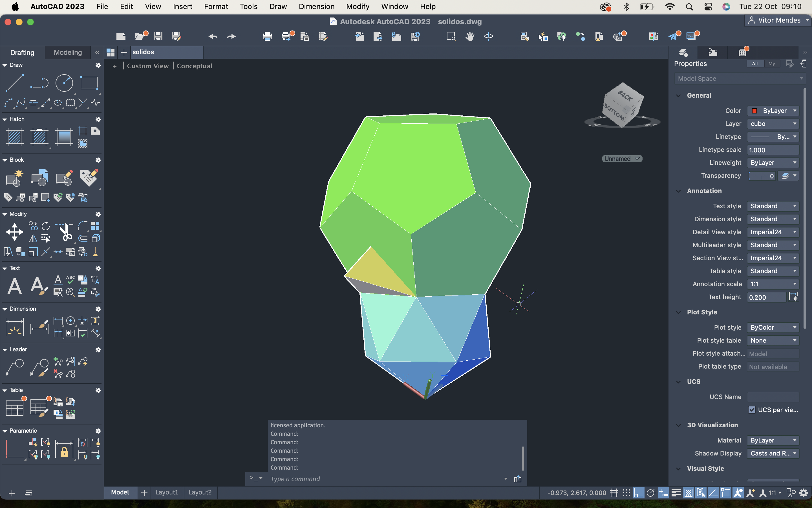The height and width of the screenshot is (508, 812).
Task: Toggle My properties filter
Action: pyautogui.click(x=772, y=63)
